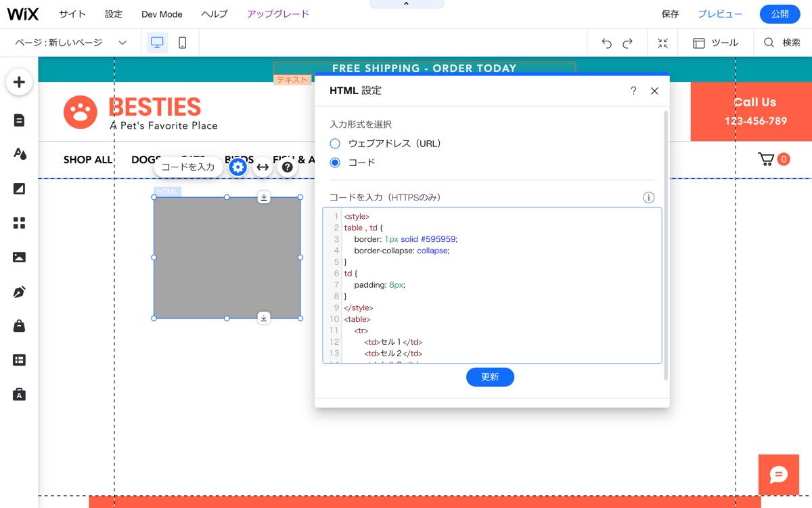Open the Dev Mode menu
The width and height of the screenshot is (812, 508).
(x=162, y=14)
